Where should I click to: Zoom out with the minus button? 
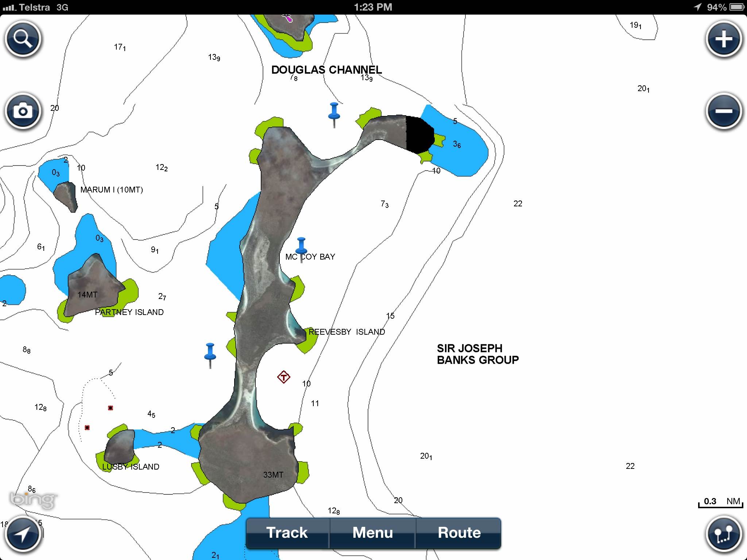coord(724,111)
